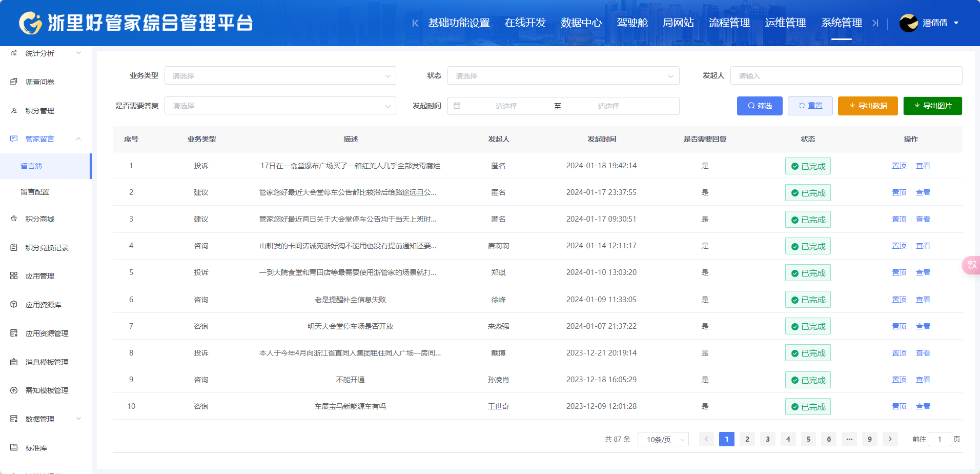Click the 应用资源管理 sidebar icon
980x474 pixels.
(x=14, y=333)
